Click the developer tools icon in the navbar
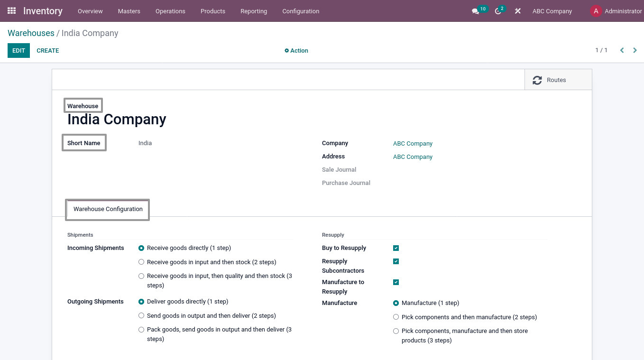644x360 pixels. click(x=517, y=11)
